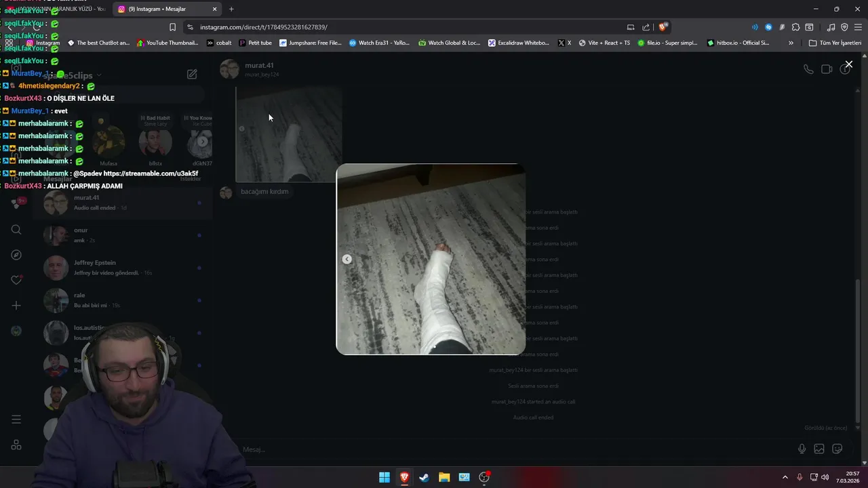This screenshot has height=488, width=868.
Task: Open the murat.41 conversation in list
Action: [x=122, y=203]
